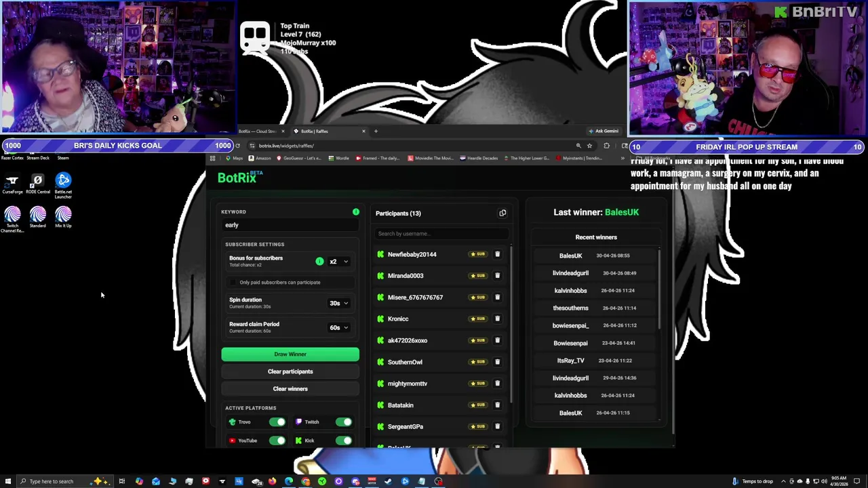Reload the BotRix browser page
The height and width of the screenshot is (488, 868).
point(237,146)
